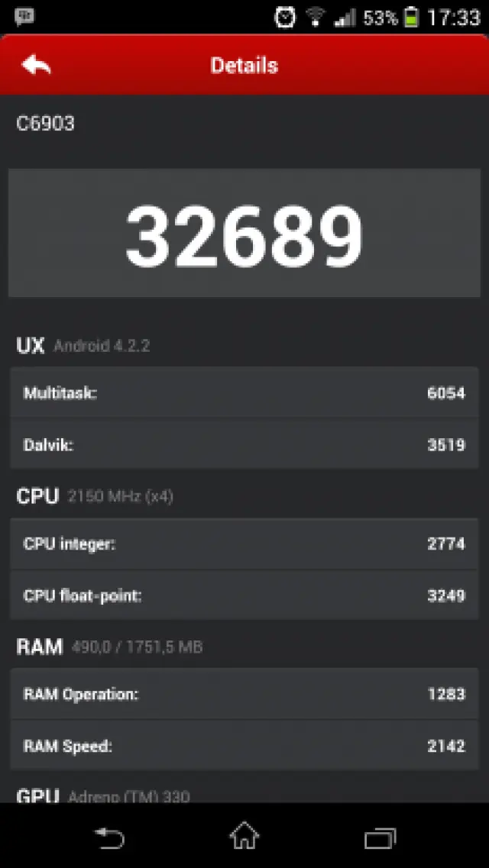Select the RAM Operation score row

[x=244, y=694]
